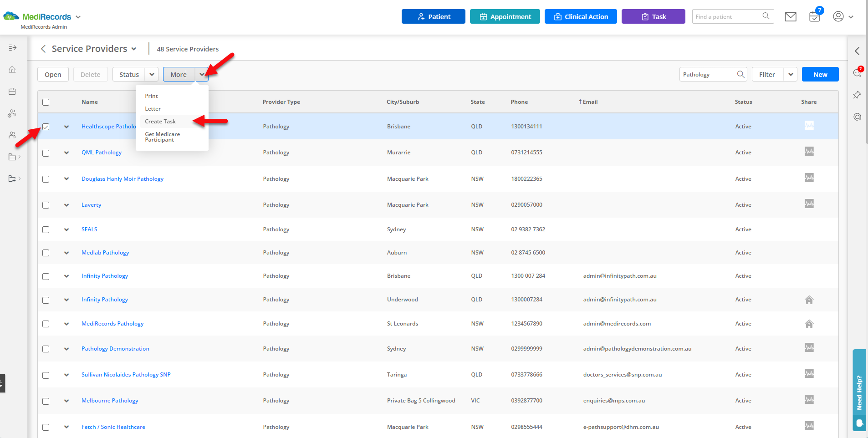The height and width of the screenshot is (438, 868).
Task: Click share icon for Melbourne Pathology row
Action: [809, 399]
